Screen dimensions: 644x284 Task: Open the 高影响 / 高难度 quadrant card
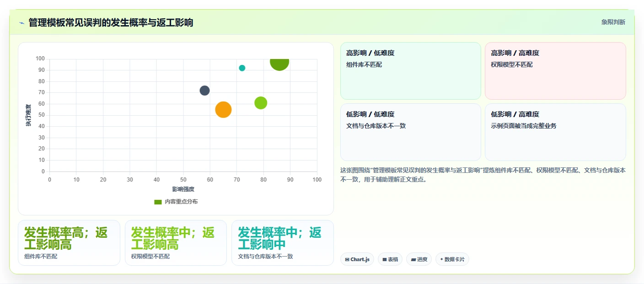point(555,71)
